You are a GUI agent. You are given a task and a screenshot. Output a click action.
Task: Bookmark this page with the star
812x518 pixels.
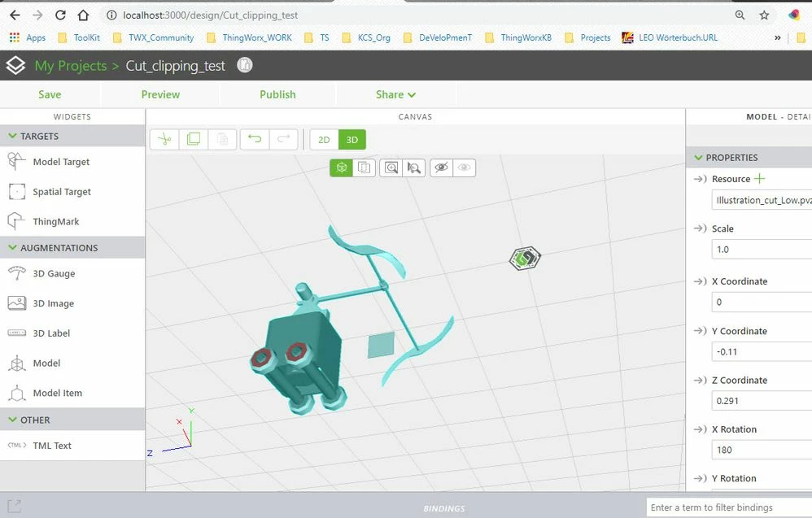[764, 15]
